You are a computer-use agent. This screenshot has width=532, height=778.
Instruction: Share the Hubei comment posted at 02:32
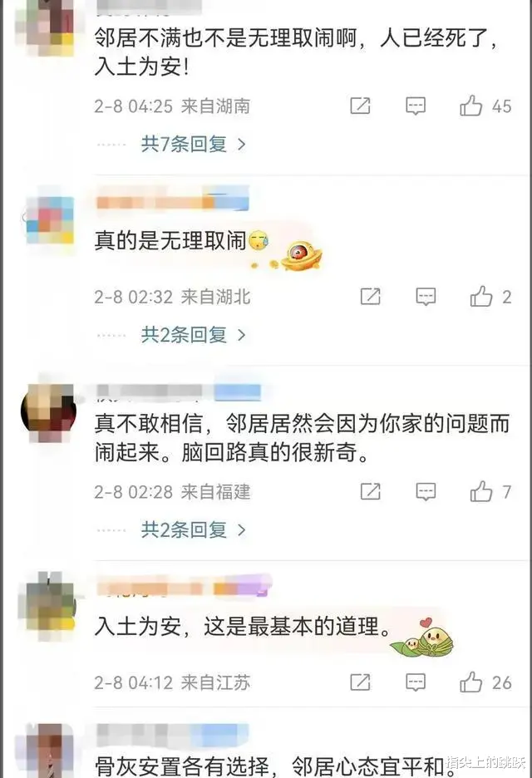pyautogui.click(x=370, y=296)
